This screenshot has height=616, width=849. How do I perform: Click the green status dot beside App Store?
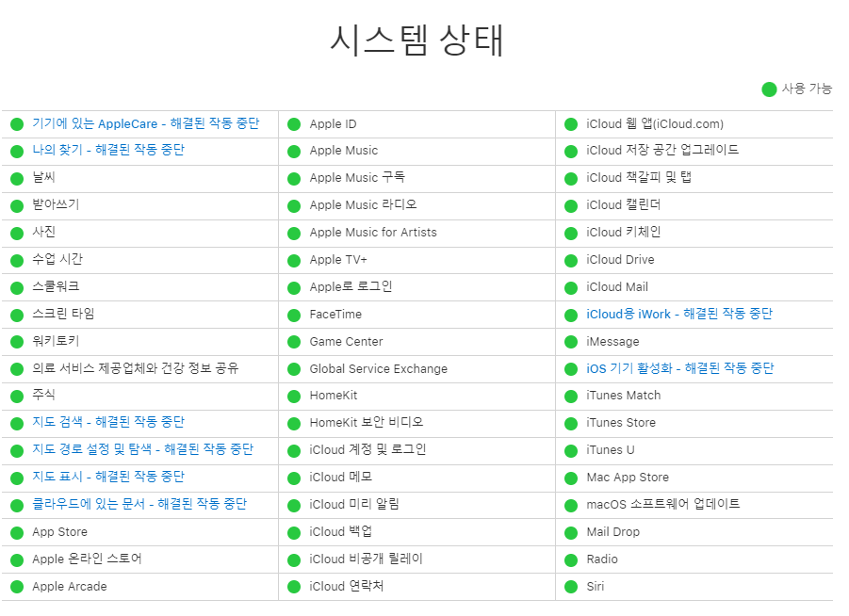point(17,532)
